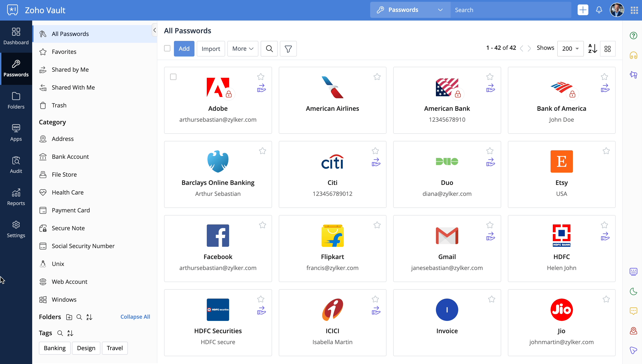The height and width of the screenshot is (364, 642).
Task: Click the share icon on Citi card
Action: click(376, 162)
